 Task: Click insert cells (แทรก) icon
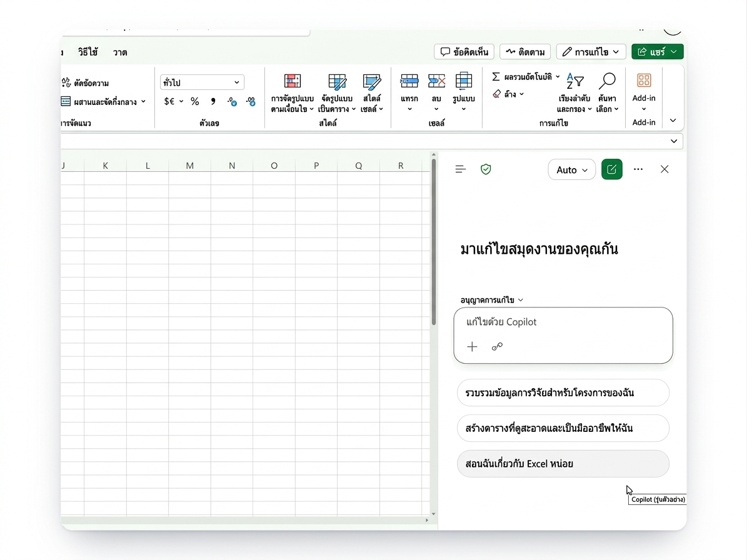(x=409, y=81)
